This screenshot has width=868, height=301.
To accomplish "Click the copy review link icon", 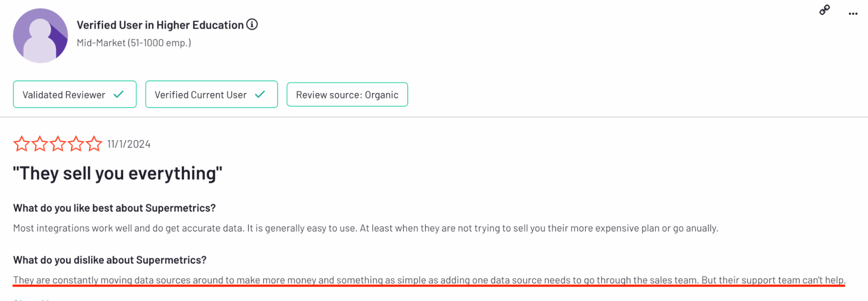I will pyautogui.click(x=824, y=9).
